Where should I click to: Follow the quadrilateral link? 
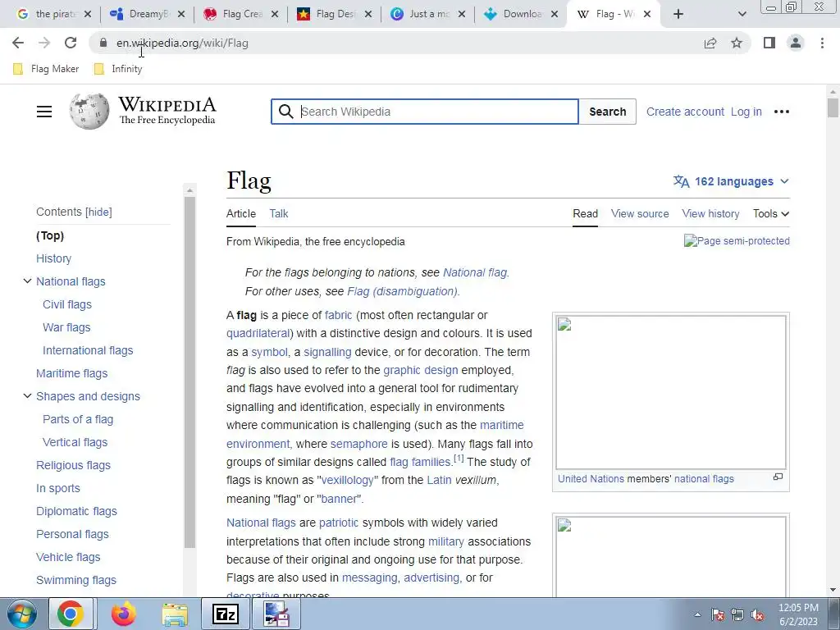(258, 333)
